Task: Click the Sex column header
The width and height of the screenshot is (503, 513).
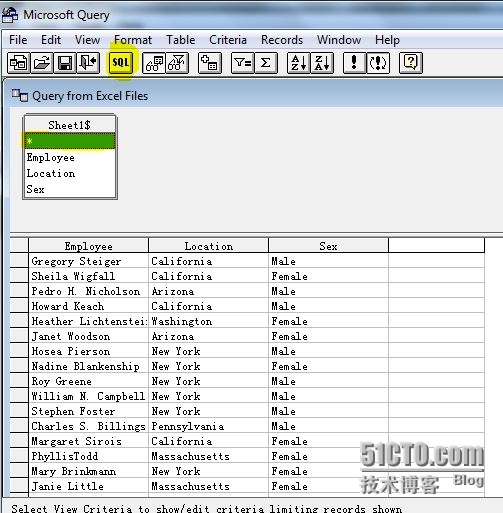Action: tap(328, 246)
